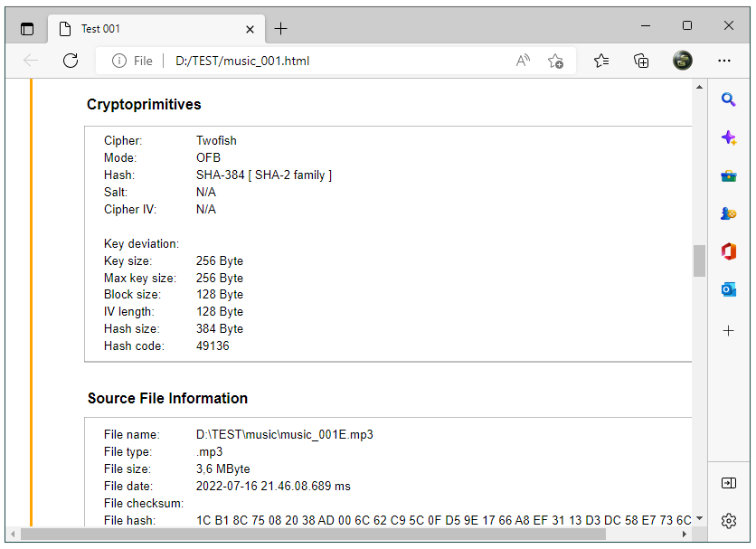
Task: Click the horizontal scrollbar right arrow
Action: (x=684, y=534)
